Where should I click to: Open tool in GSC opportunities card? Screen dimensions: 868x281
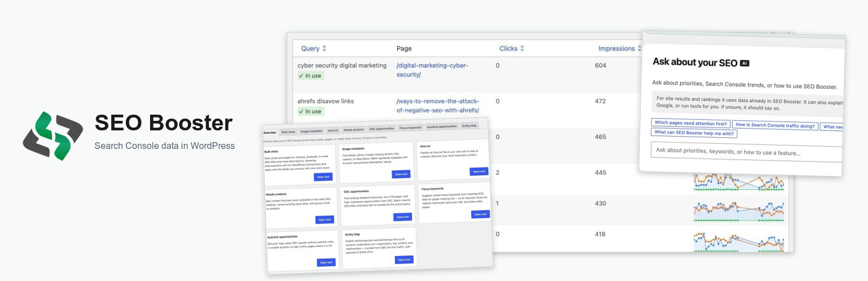(403, 217)
